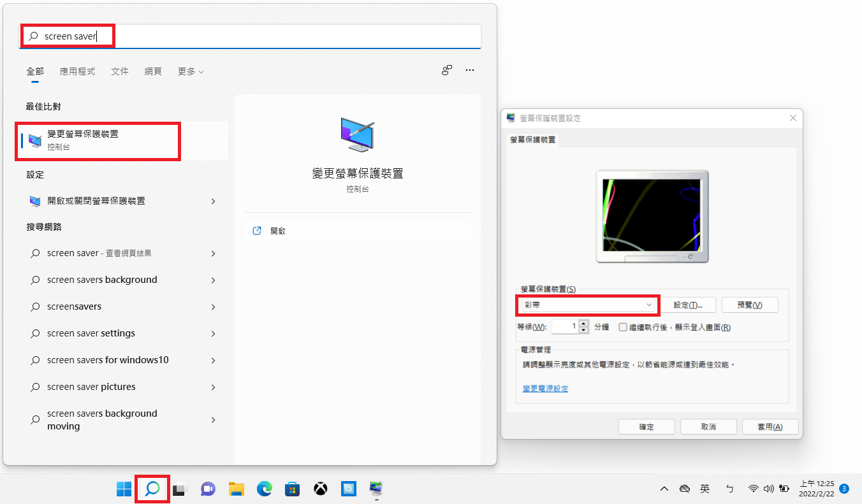
Task: Launch File Explorer from the taskbar
Action: tap(237, 489)
